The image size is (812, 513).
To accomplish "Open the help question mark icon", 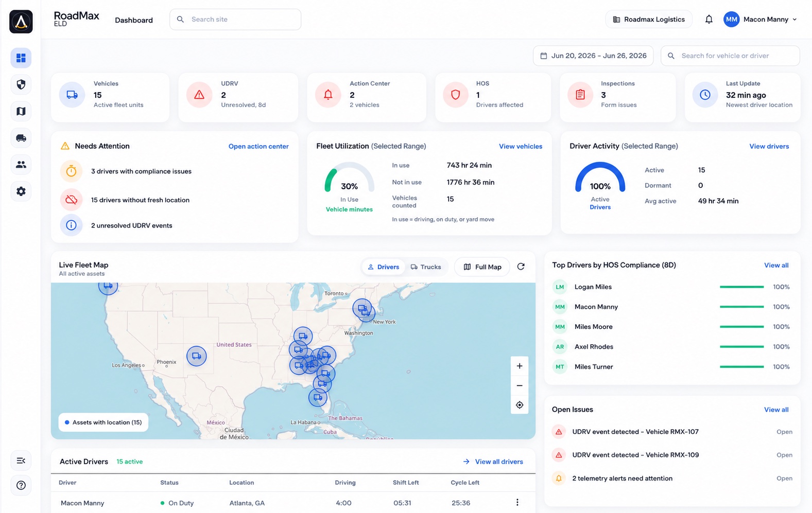I will [21, 485].
